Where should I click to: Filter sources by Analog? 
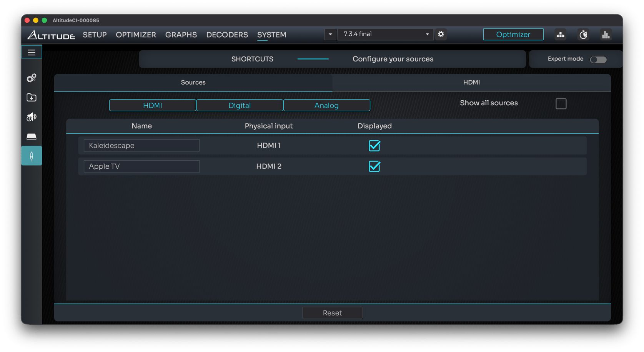326,105
